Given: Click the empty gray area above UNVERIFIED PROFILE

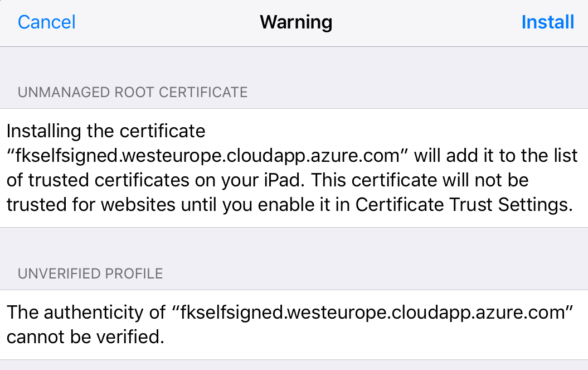Looking at the screenshot, I should coord(294,246).
